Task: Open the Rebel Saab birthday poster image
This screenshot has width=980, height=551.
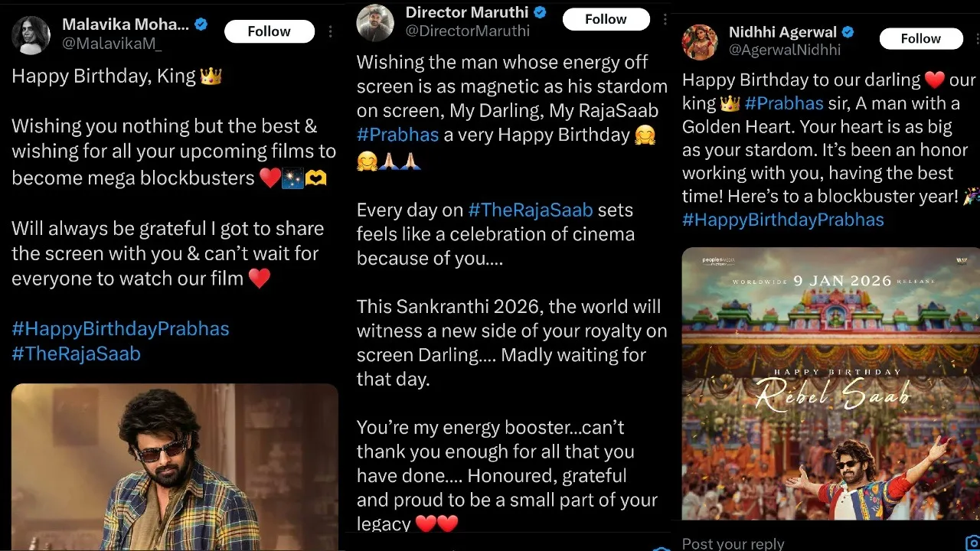Action: (x=831, y=383)
